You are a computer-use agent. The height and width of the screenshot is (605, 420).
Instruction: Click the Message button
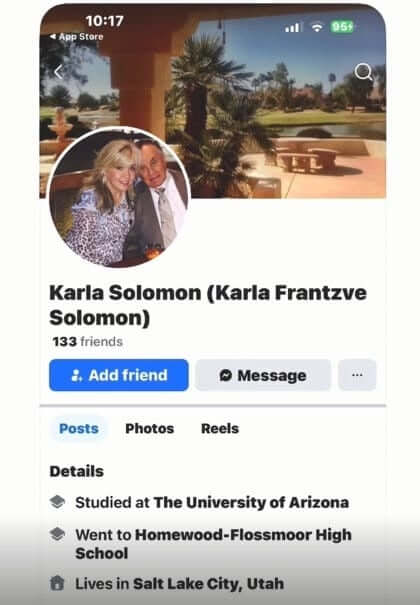pyautogui.click(x=263, y=375)
